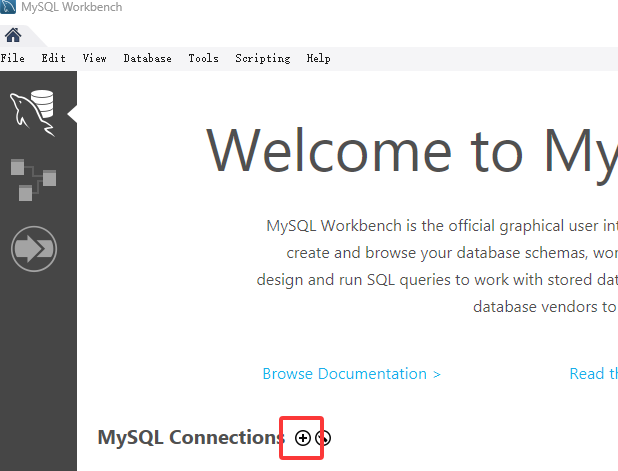Open the Database menu
Image resolution: width=618 pixels, height=471 pixels.
point(147,59)
